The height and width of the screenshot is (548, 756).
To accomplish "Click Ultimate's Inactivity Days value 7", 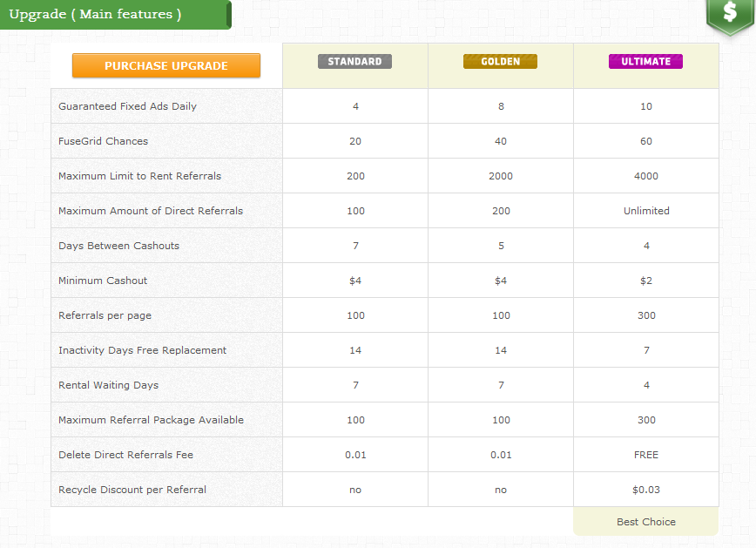I will tap(646, 350).
